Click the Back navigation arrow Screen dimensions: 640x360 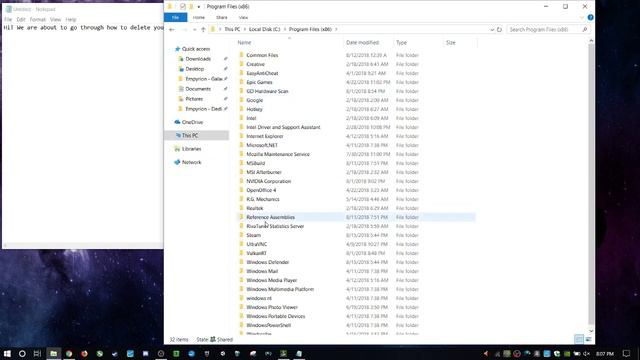pyautogui.click(x=172, y=29)
